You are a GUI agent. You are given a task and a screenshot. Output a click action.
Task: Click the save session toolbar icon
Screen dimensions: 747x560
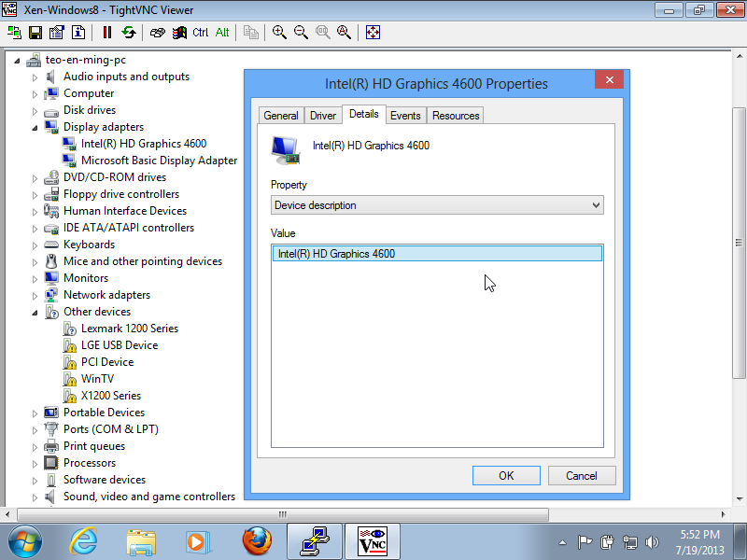35,33
